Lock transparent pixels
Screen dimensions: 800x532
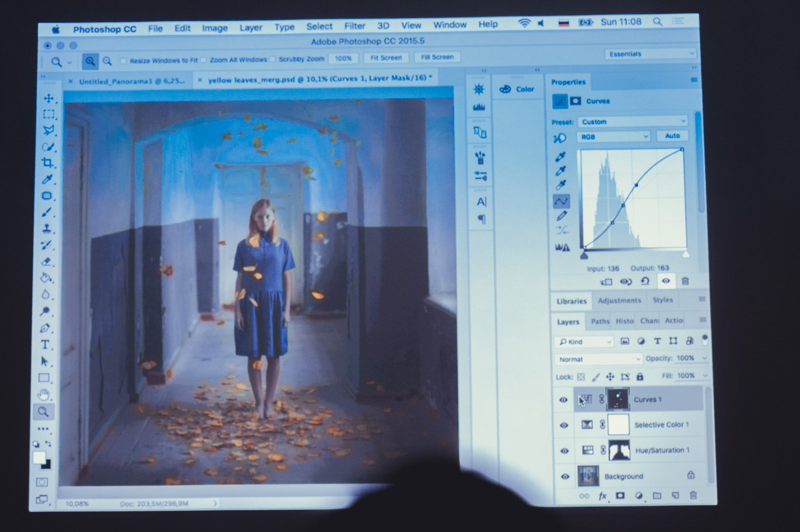tap(581, 377)
